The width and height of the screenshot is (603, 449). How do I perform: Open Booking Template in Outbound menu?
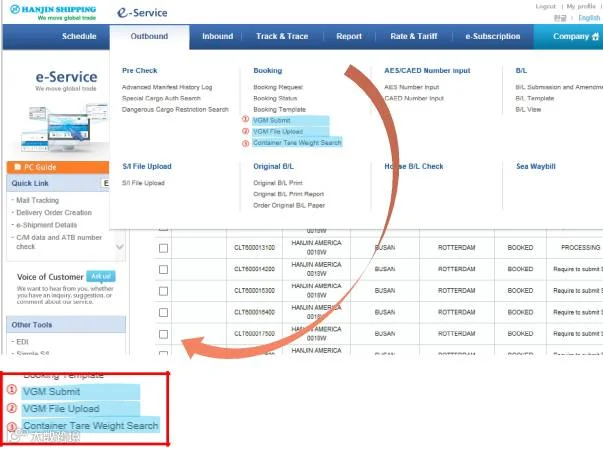[279, 110]
